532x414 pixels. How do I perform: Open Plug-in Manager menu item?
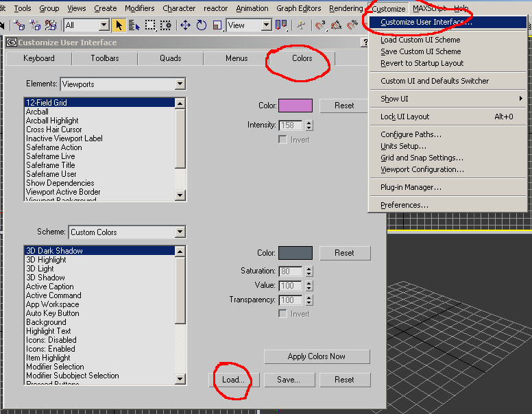click(448, 187)
